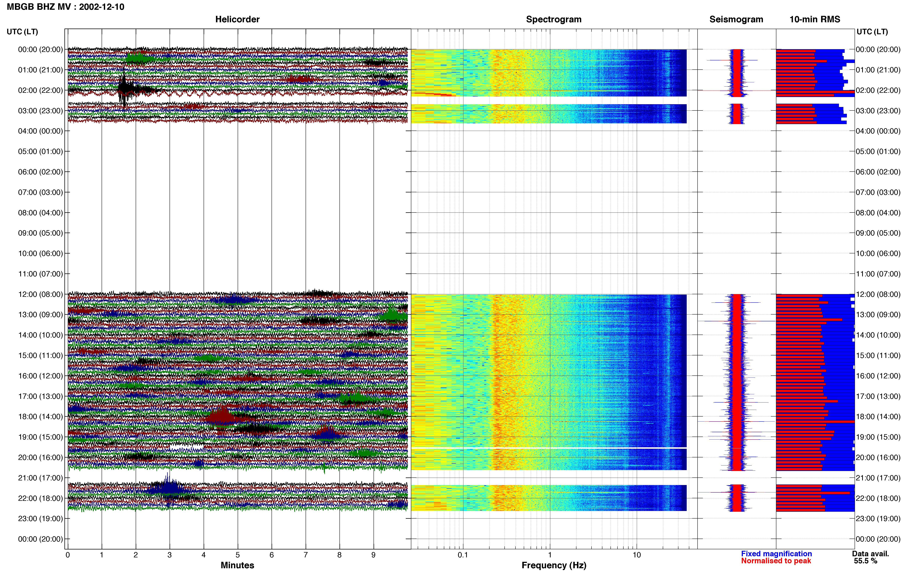Click the '9' minutes tick label
Viewport: 924px width, 578px height.
pyautogui.click(x=373, y=555)
